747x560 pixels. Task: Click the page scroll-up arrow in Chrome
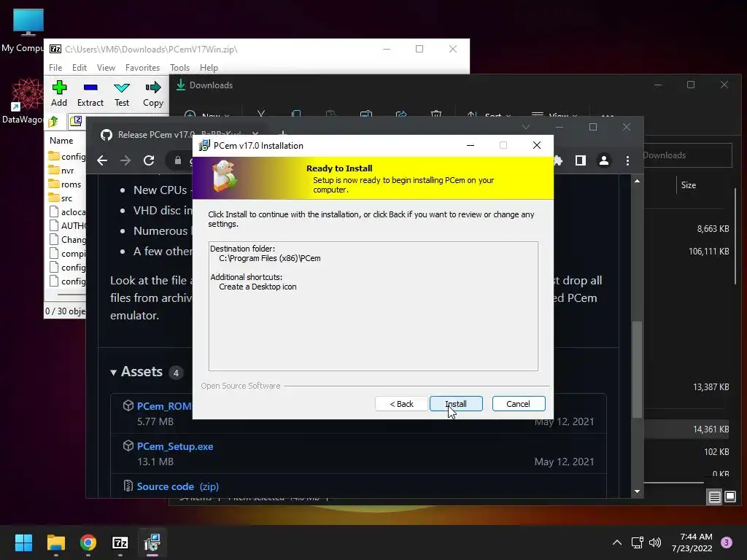click(637, 181)
